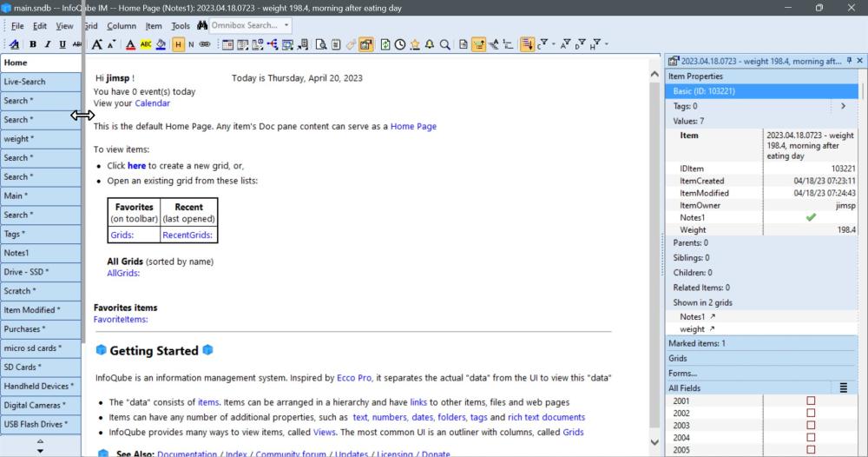This screenshot has width=868, height=457.
Task: Open the binoculars search icon
Action: coord(202,25)
